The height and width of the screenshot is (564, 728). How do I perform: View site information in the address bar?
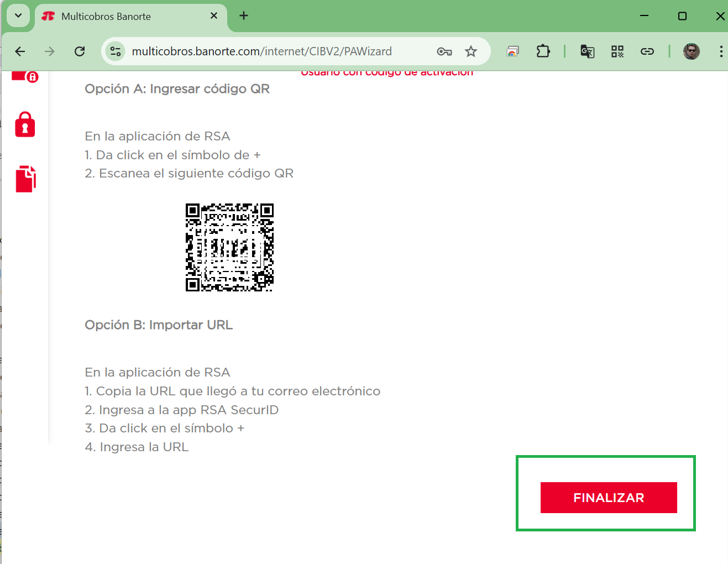[x=116, y=51]
